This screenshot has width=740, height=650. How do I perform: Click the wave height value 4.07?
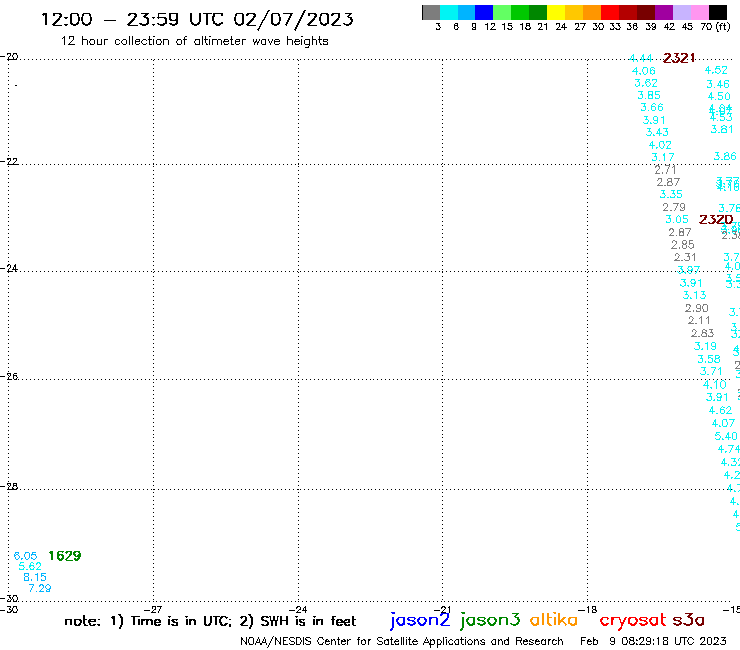point(723,423)
